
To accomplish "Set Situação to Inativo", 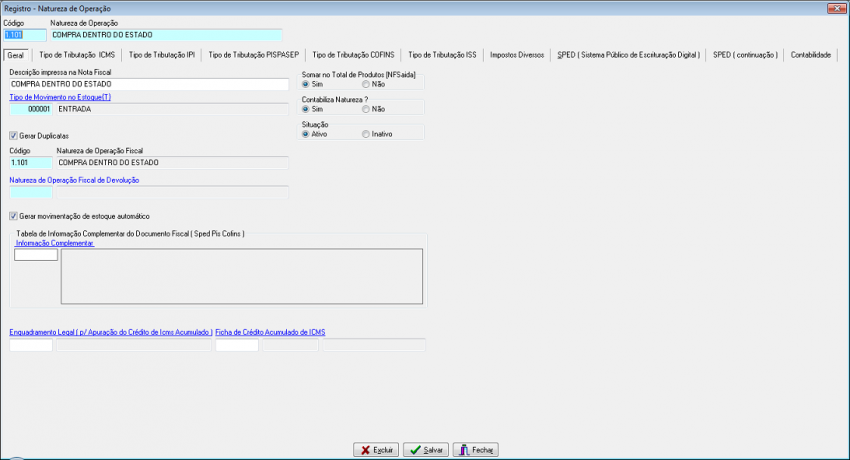I will pos(366,134).
